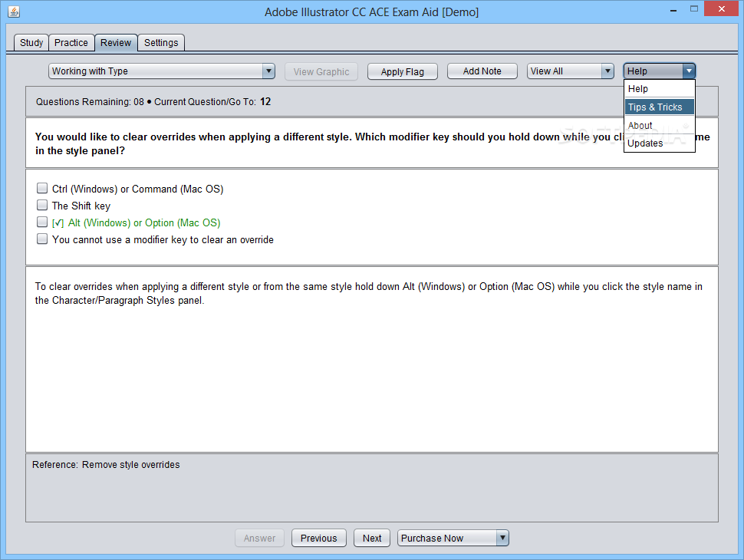Check the Alt (Windows) or Option answer
This screenshot has height=560, width=744.
click(42, 222)
